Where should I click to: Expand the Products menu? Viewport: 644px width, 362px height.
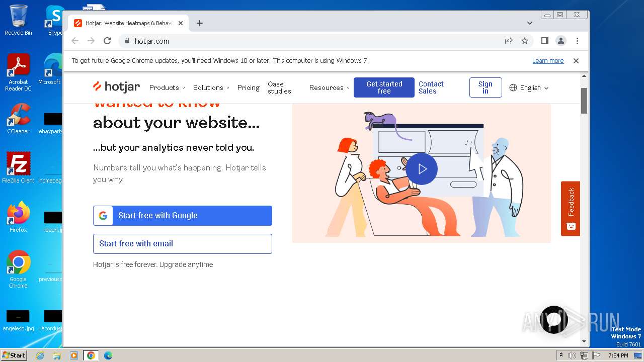(167, 87)
